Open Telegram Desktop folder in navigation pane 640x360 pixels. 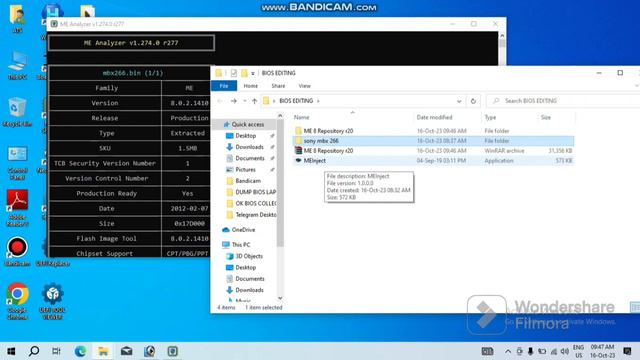[255, 215]
